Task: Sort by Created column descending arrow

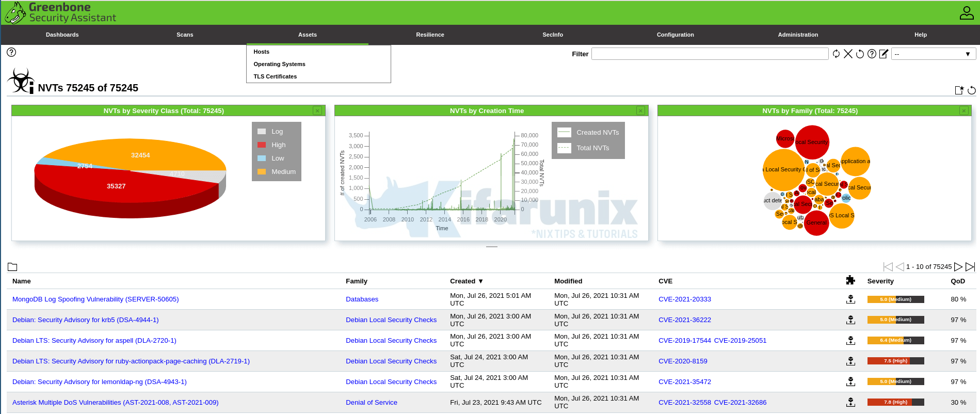Action: [480, 281]
